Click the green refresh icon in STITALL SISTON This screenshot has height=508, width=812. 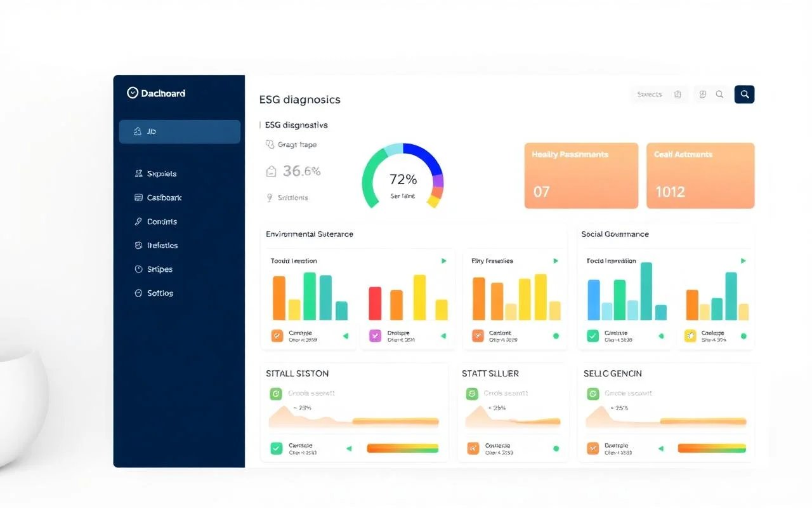pos(276,394)
